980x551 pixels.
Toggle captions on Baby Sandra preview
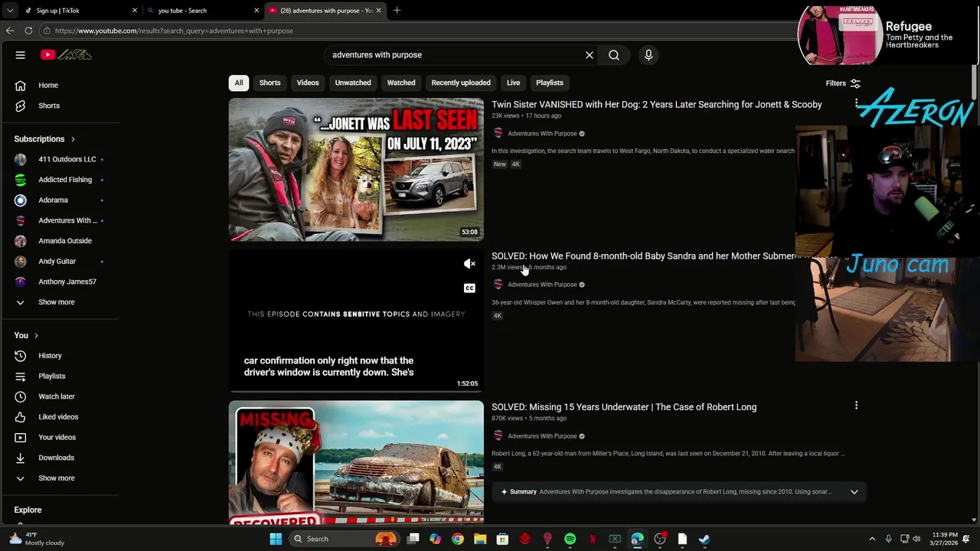pyautogui.click(x=469, y=289)
